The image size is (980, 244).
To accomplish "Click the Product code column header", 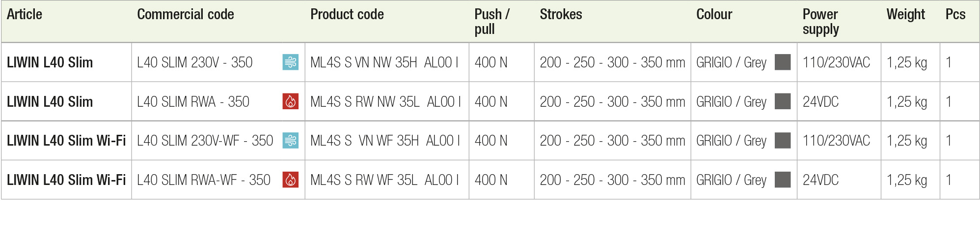I will point(347,14).
